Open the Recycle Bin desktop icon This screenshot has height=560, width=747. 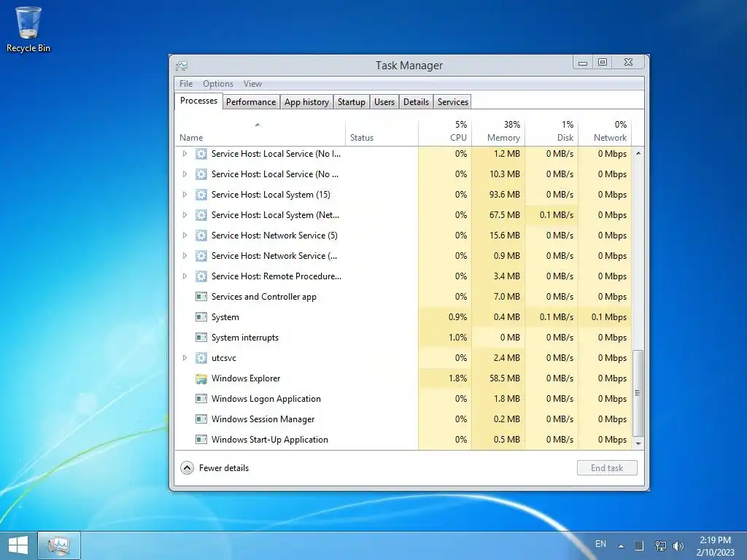[28, 29]
